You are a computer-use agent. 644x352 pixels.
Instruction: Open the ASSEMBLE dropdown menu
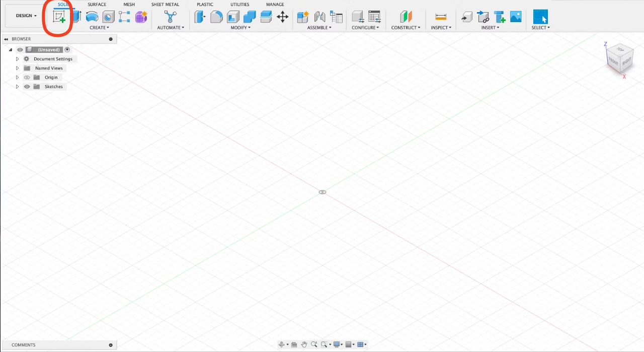tap(319, 28)
